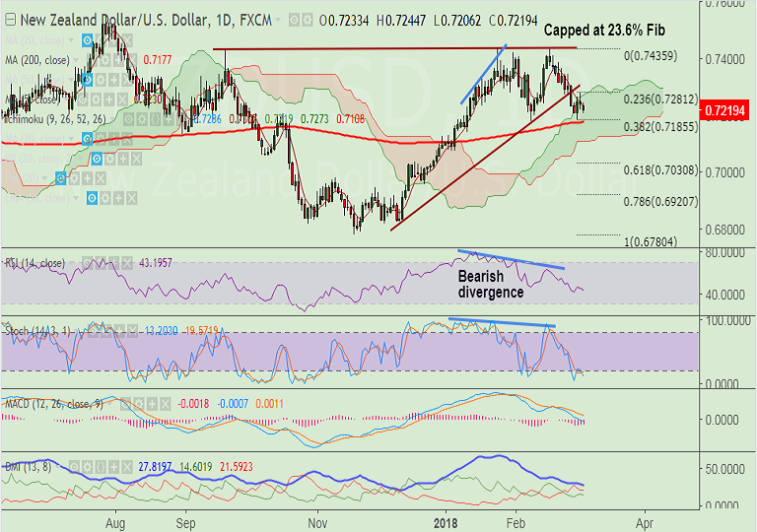The width and height of the screenshot is (757, 532).
Task: Open DMI source code braces icon
Action: pos(101,467)
